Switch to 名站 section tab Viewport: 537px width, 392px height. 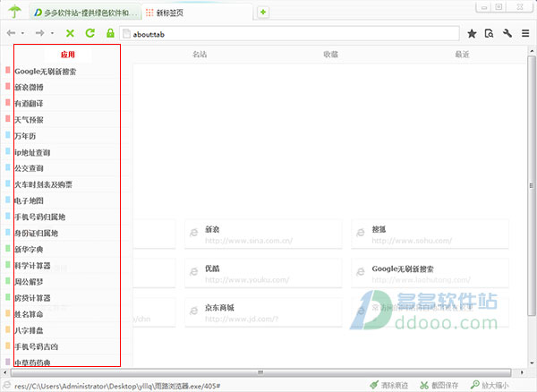click(x=200, y=55)
